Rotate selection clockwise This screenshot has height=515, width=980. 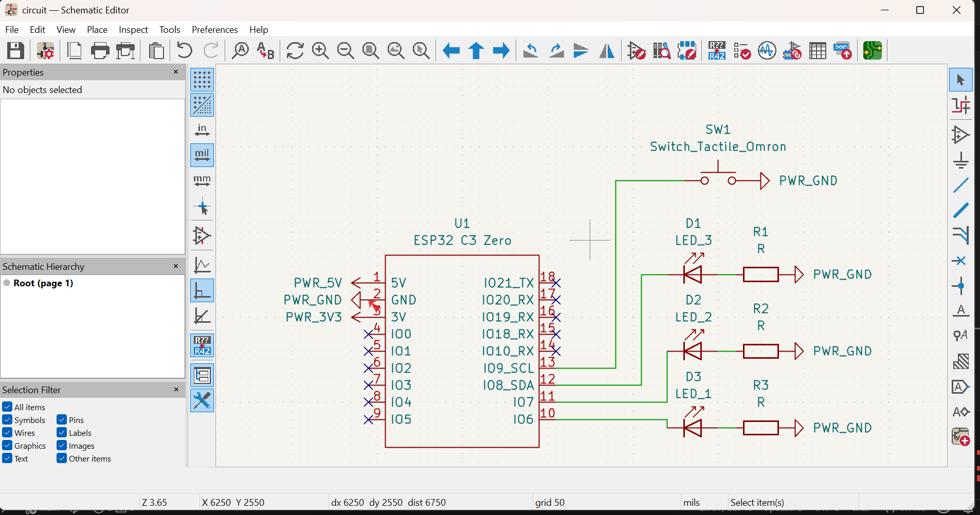coord(556,51)
